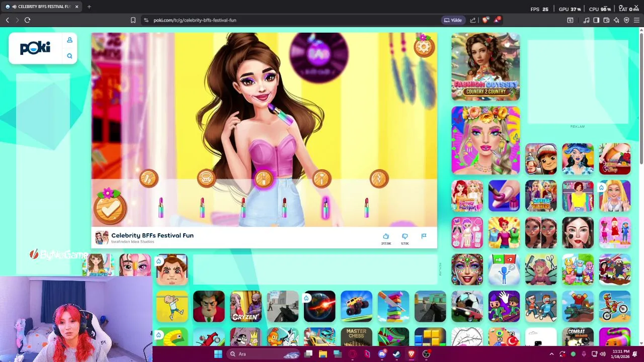Open a new browser tab
The image size is (644, 362).
(x=89, y=7)
